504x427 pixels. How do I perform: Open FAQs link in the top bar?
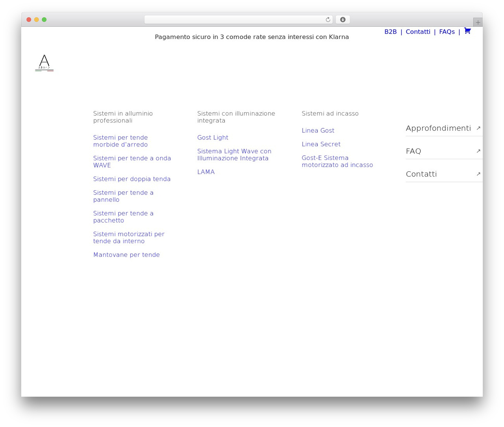(447, 32)
